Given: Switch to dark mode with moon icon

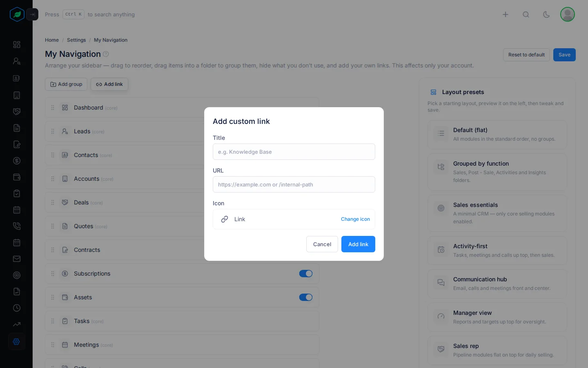Looking at the screenshot, I should point(546,14).
